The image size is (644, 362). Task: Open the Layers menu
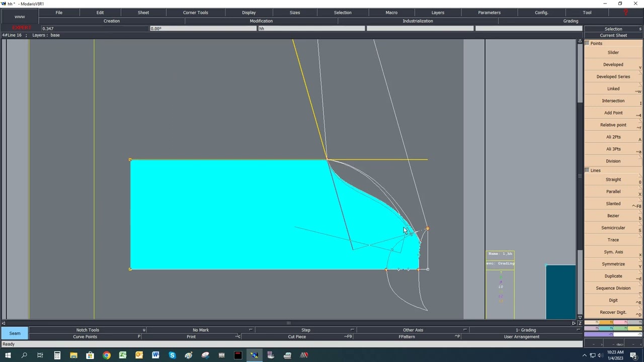(x=438, y=13)
